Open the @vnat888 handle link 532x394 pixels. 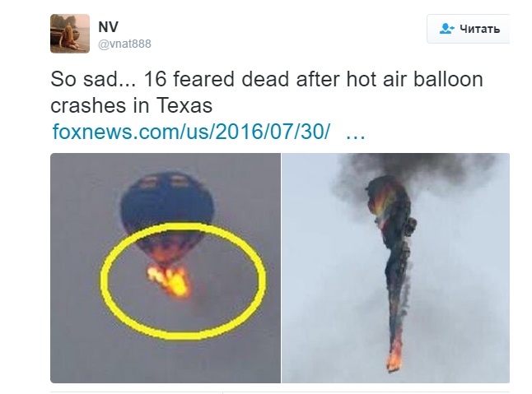pos(124,44)
